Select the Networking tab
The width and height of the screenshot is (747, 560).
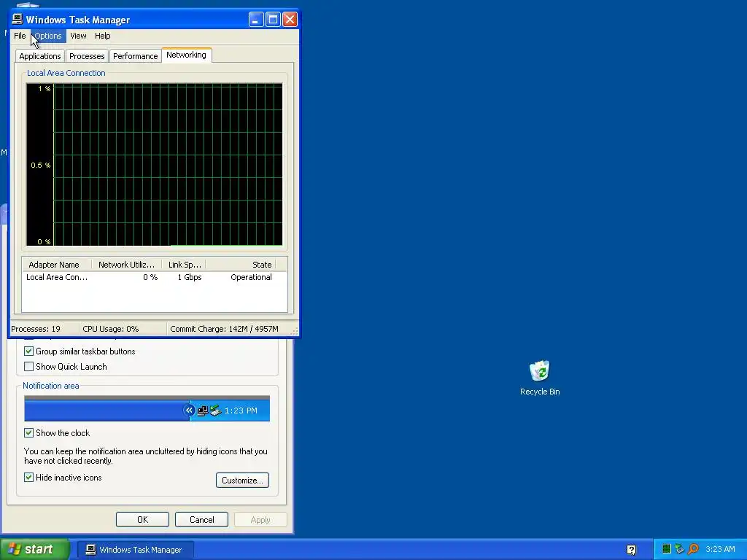click(186, 55)
